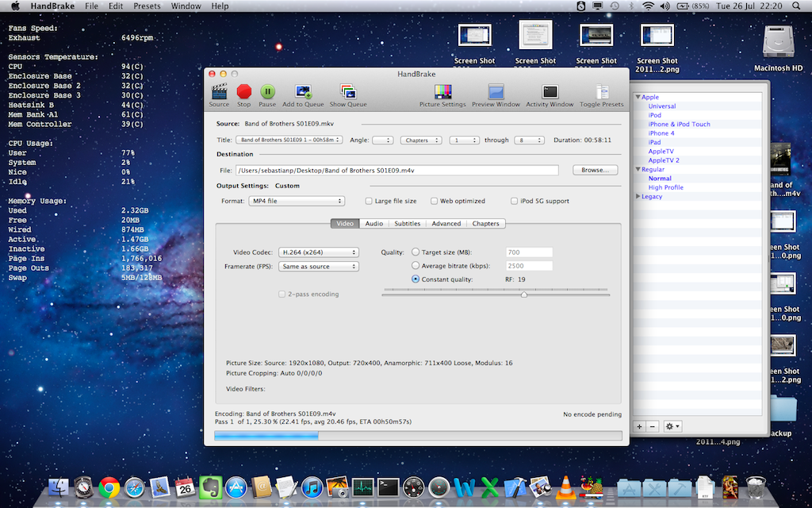Open the Video Codec dropdown
The width and height of the screenshot is (812, 508).
[x=318, y=252]
